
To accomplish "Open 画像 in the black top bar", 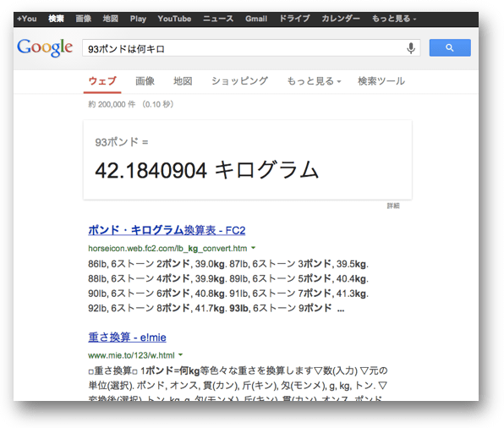I will pyautogui.click(x=83, y=19).
